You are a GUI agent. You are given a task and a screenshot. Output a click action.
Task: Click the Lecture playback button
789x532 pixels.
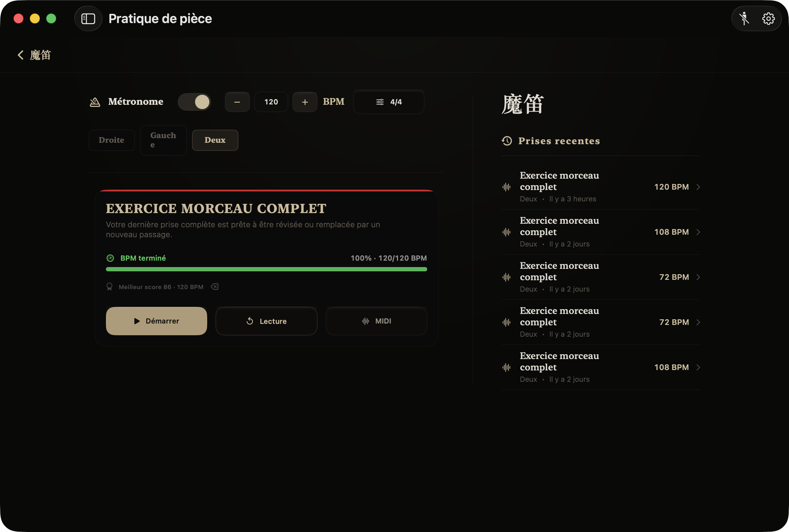[267, 321]
